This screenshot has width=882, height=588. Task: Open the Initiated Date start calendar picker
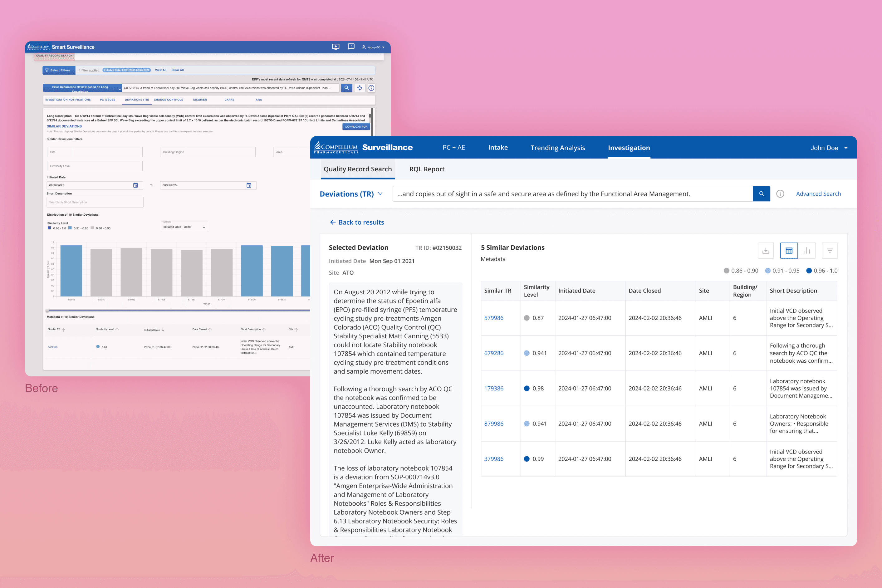click(135, 185)
